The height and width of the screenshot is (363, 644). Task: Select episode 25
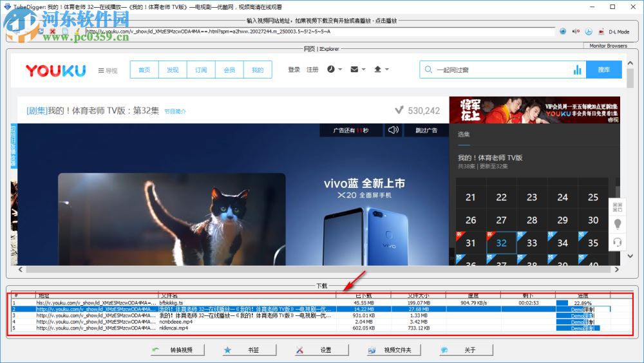(x=593, y=197)
